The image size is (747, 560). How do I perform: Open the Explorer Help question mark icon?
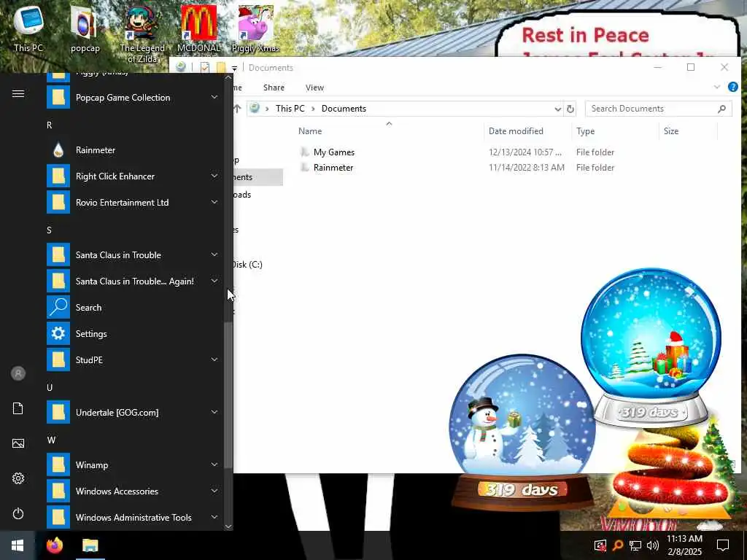point(733,87)
